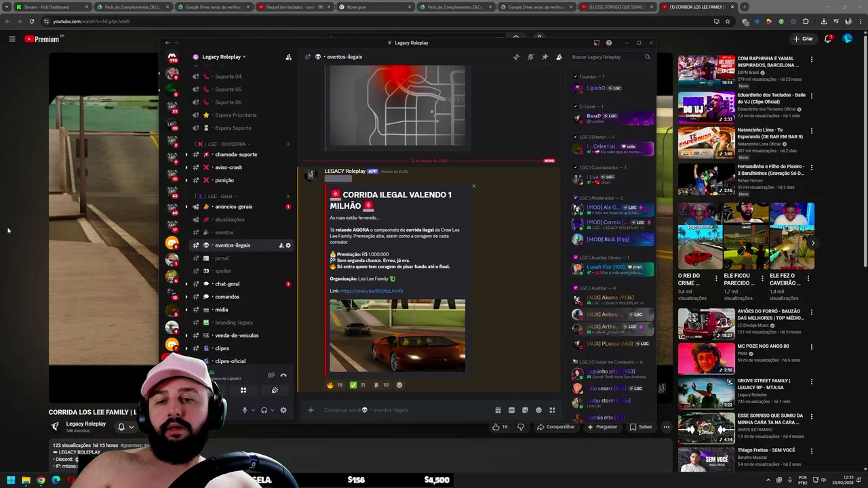This screenshot has width=868, height=488.
Task: Click message input for eventos-ilegais
Action: [407, 410]
